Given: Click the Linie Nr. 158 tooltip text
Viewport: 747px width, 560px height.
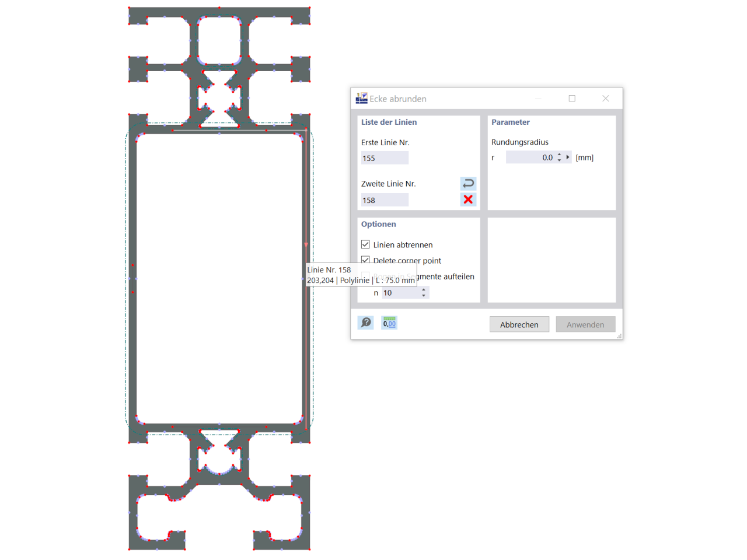Looking at the screenshot, I should pos(329,269).
